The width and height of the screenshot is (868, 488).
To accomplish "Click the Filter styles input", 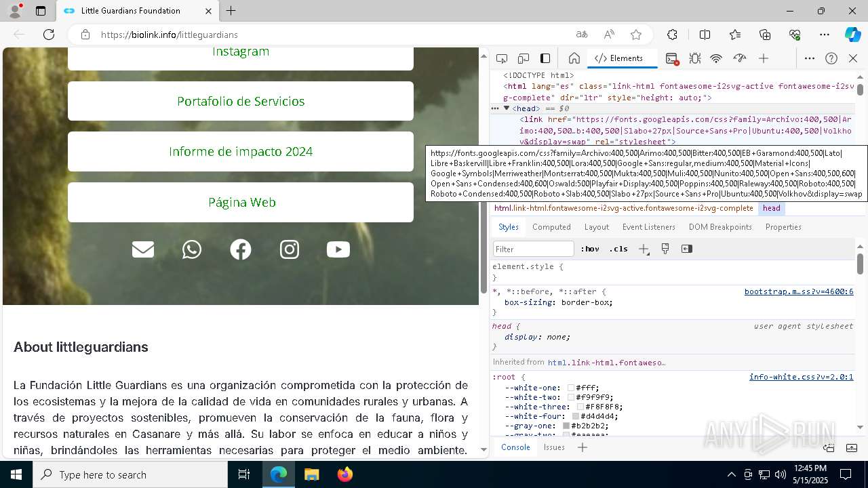I will (534, 249).
